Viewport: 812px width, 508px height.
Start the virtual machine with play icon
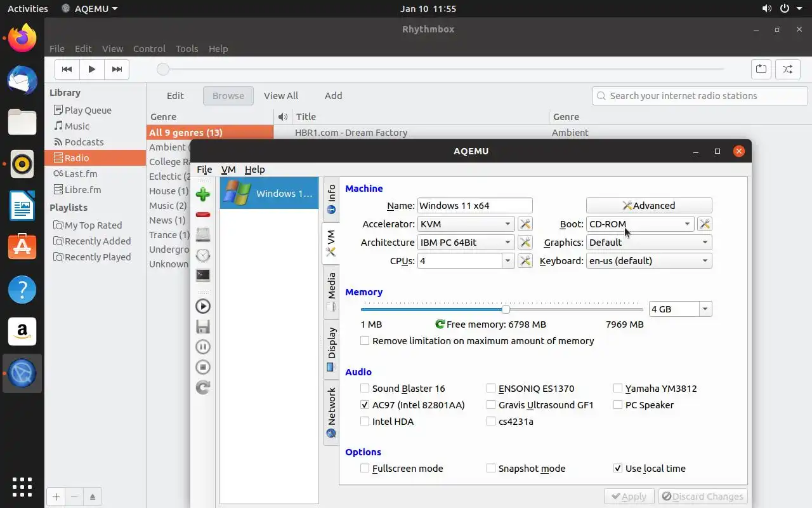pos(203,306)
